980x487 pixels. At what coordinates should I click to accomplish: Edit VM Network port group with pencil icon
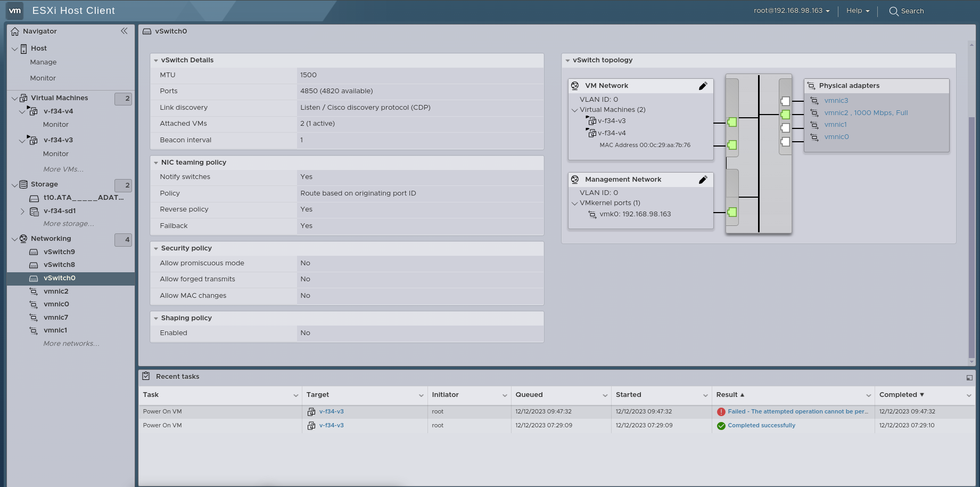pos(703,86)
